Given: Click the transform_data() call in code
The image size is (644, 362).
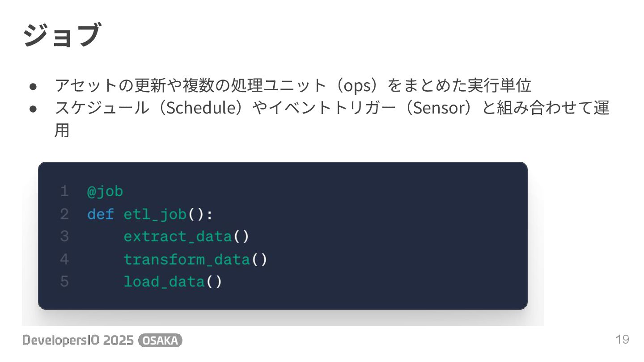Looking at the screenshot, I should tap(195, 259).
